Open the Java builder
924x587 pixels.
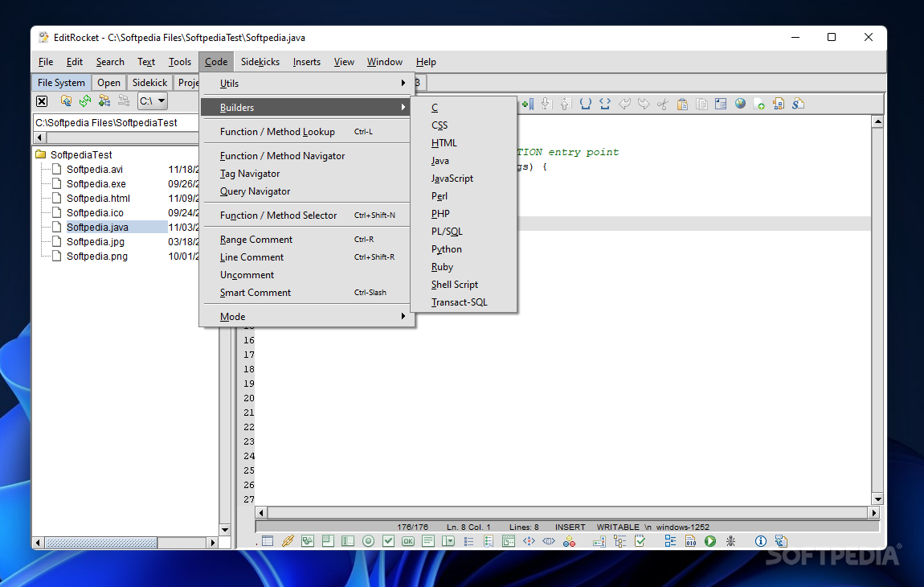464,161
